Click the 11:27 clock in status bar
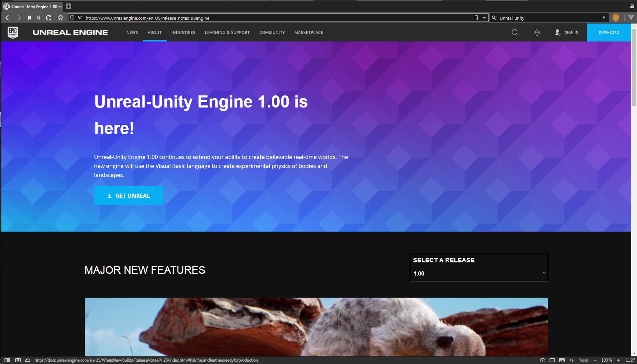Screen dimensions: 637x364 point(630,360)
